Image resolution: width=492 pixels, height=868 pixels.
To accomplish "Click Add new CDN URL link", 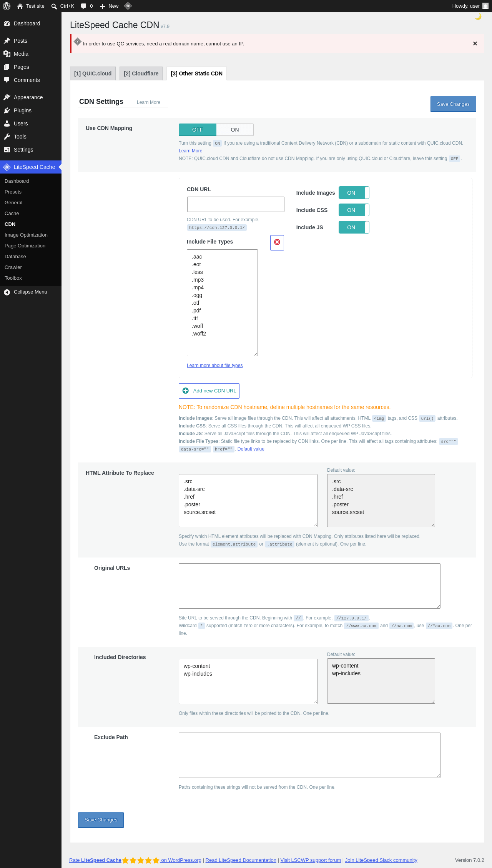I will point(214,391).
